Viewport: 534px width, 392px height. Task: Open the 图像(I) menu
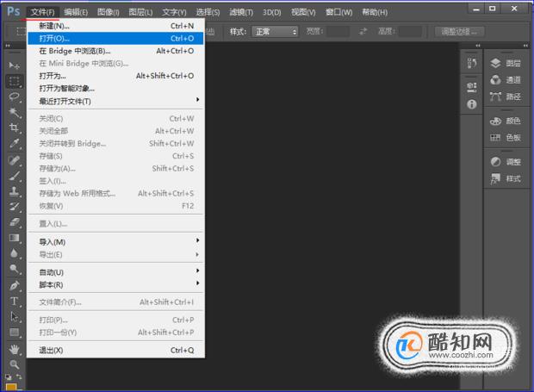108,12
